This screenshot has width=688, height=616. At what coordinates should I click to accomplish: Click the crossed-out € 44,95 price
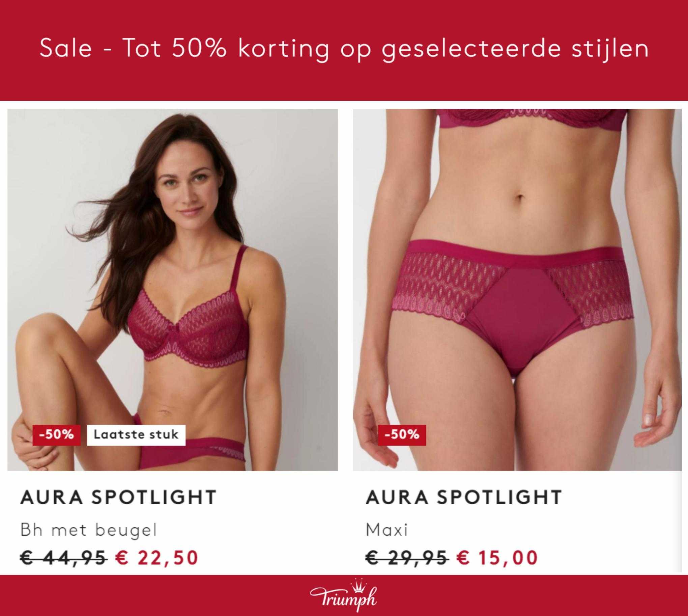point(64,558)
